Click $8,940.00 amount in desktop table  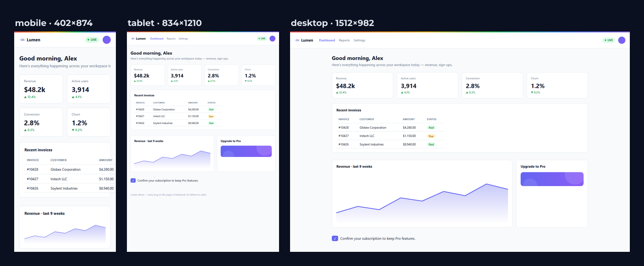[x=409, y=144]
